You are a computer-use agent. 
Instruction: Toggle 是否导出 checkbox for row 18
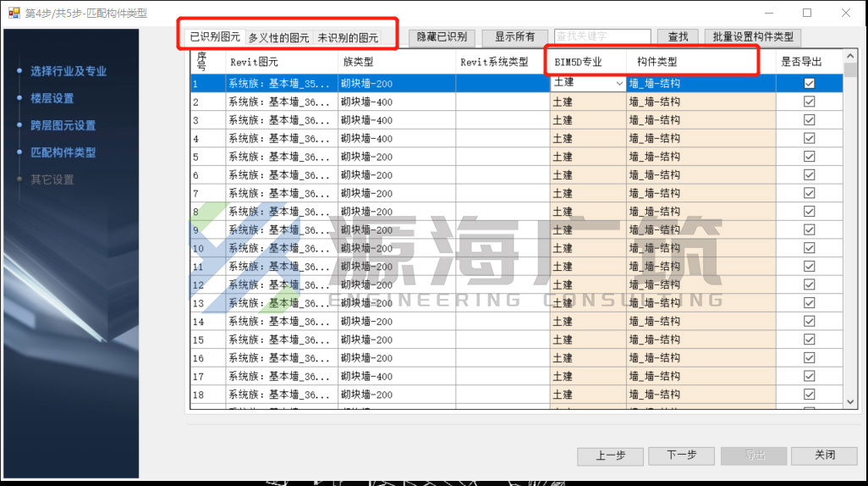pos(810,395)
